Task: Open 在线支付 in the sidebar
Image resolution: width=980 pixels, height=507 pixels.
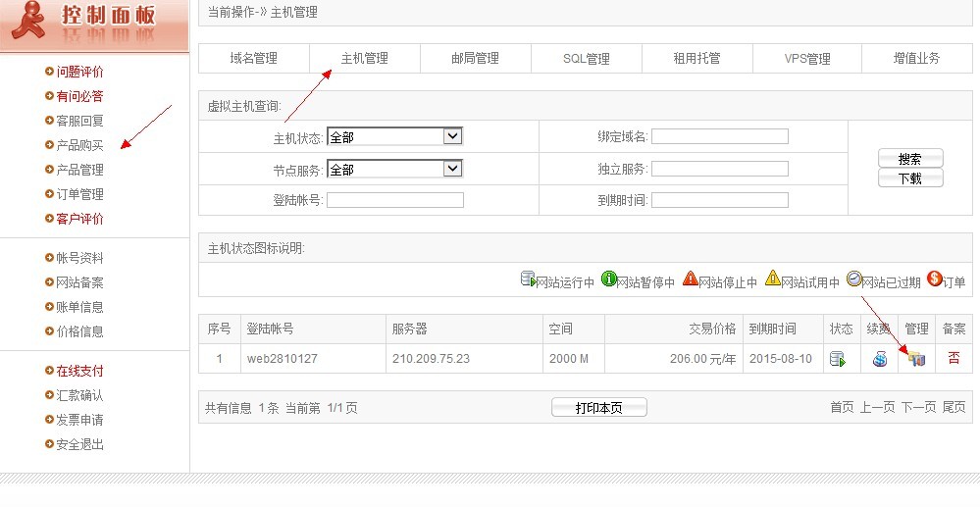Action: 80,371
